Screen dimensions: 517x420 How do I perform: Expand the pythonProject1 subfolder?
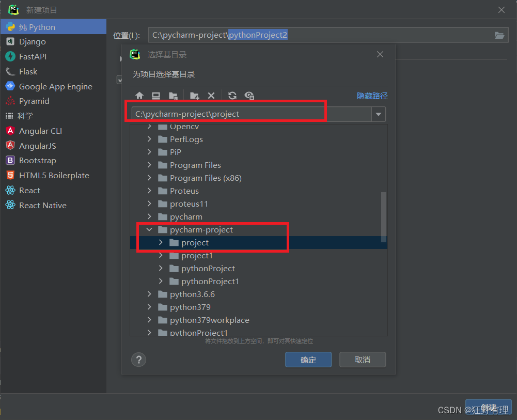161,281
